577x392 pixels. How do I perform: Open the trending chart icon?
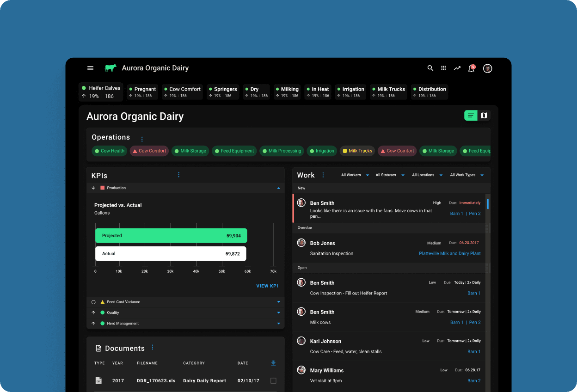[x=457, y=68]
